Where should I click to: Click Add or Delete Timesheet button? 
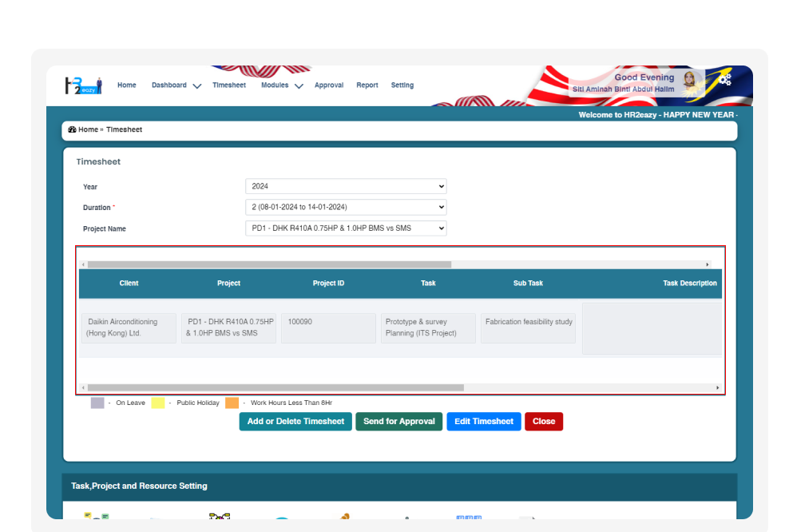tap(295, 422)
